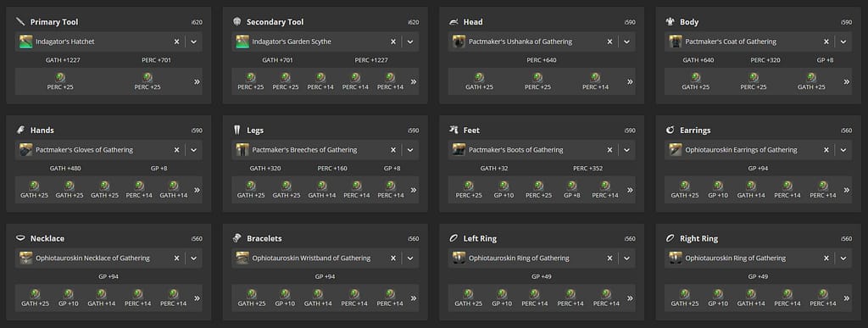
Task: Select GP +10 materia in Earrings card
Action: (718, 190)
